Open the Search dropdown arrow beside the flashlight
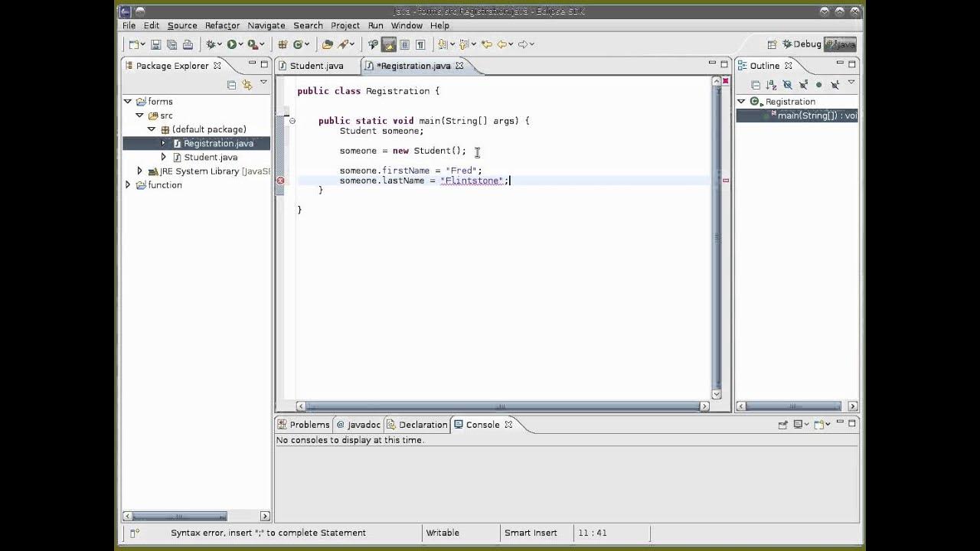The image size is (980, 551). 352,44
